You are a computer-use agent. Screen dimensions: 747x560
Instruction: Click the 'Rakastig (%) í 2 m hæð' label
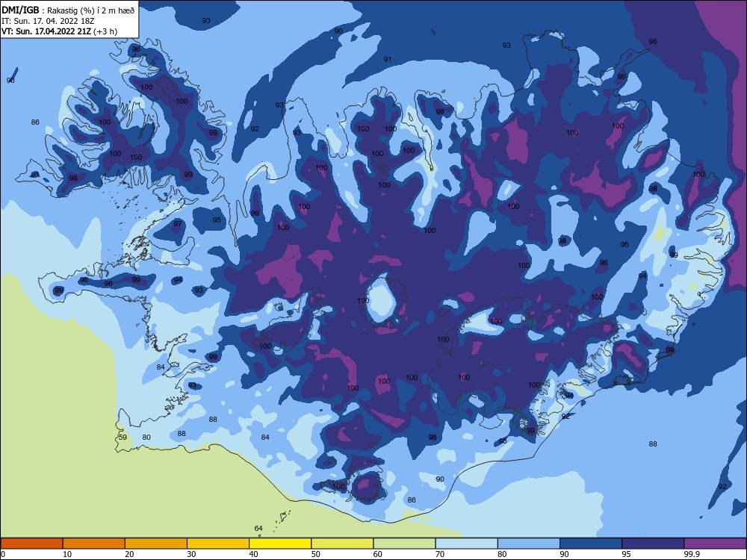pos(91,10)
